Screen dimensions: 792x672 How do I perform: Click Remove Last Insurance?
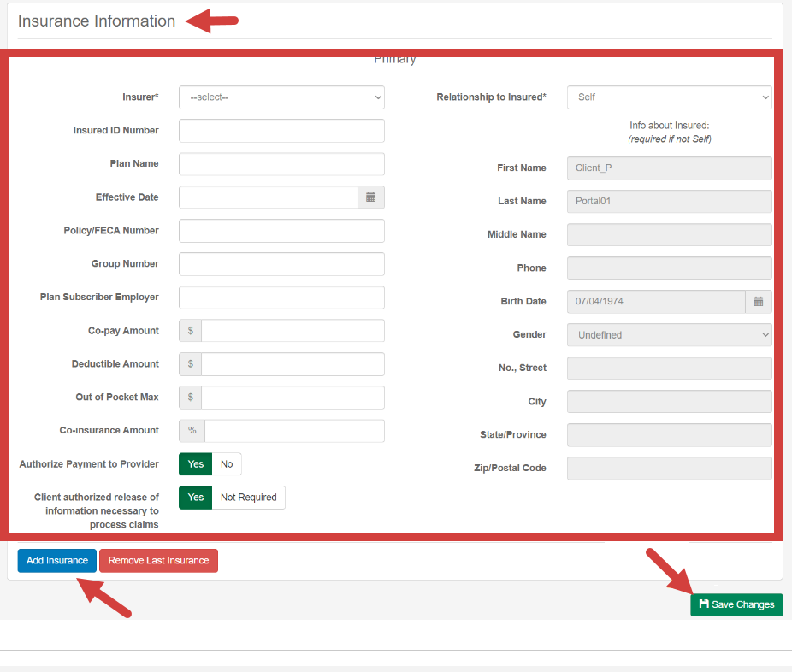(x=158, y=560)
